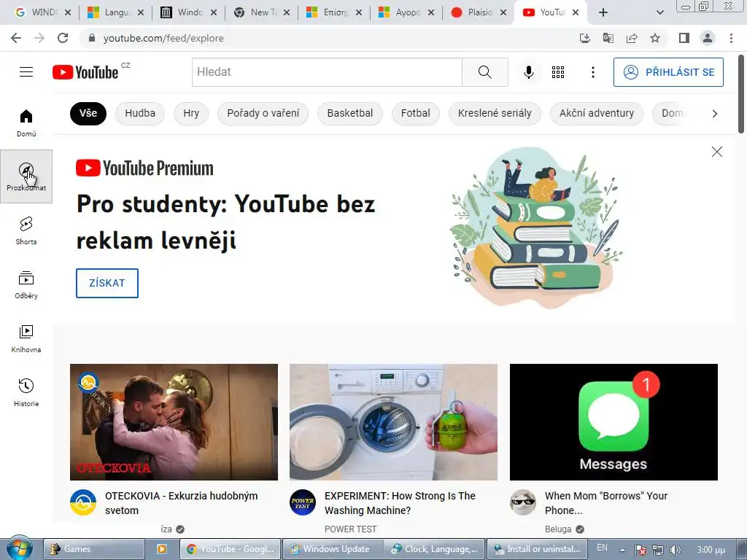Open Windows Update in taskbar
747x560 pixels.
tap(333, 549)
